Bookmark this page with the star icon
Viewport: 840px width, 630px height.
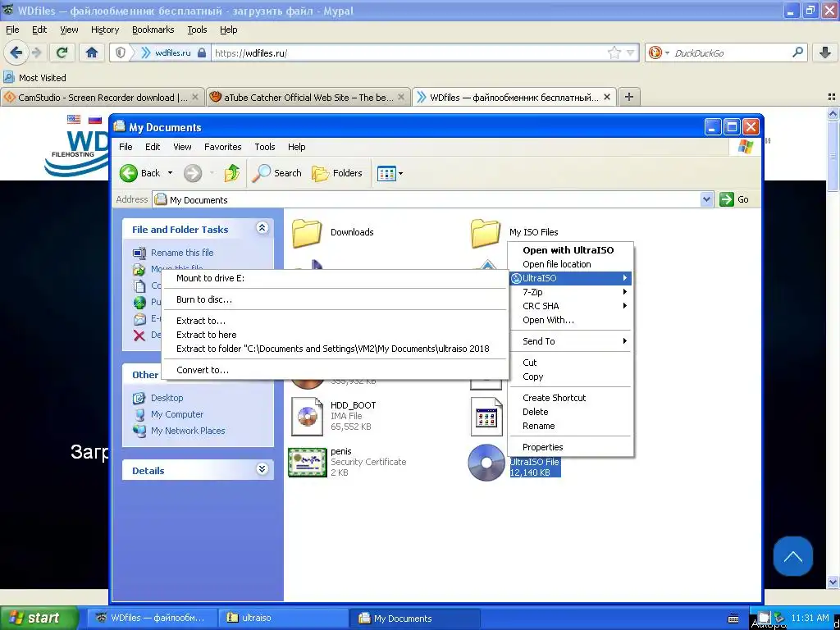[614, 52]
